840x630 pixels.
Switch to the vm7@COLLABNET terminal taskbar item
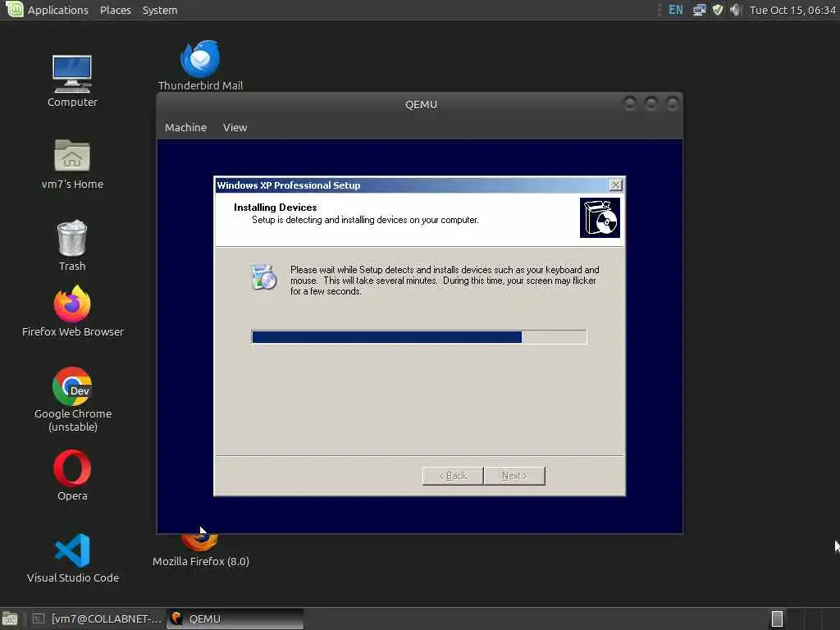[x=97, y=619]
